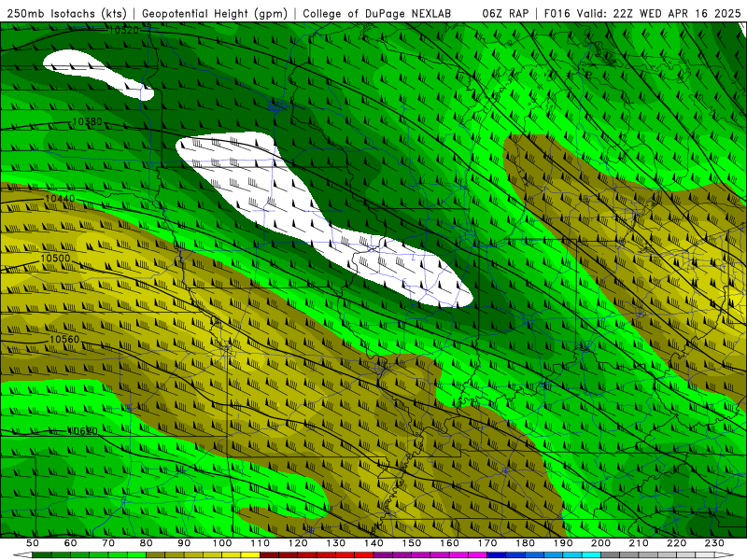Screen dimensions: 747x560
Task: Select the 10380 contour label
Action: [x=88, y=122]
